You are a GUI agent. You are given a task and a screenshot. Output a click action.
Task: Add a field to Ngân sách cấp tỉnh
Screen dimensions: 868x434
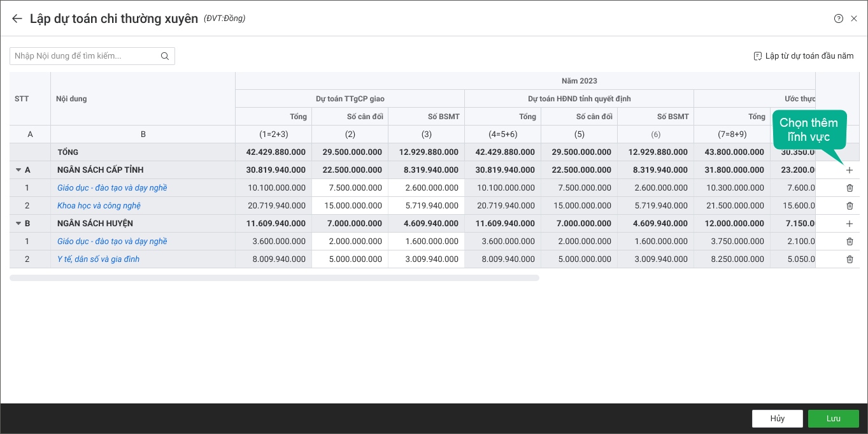(849, 170)
